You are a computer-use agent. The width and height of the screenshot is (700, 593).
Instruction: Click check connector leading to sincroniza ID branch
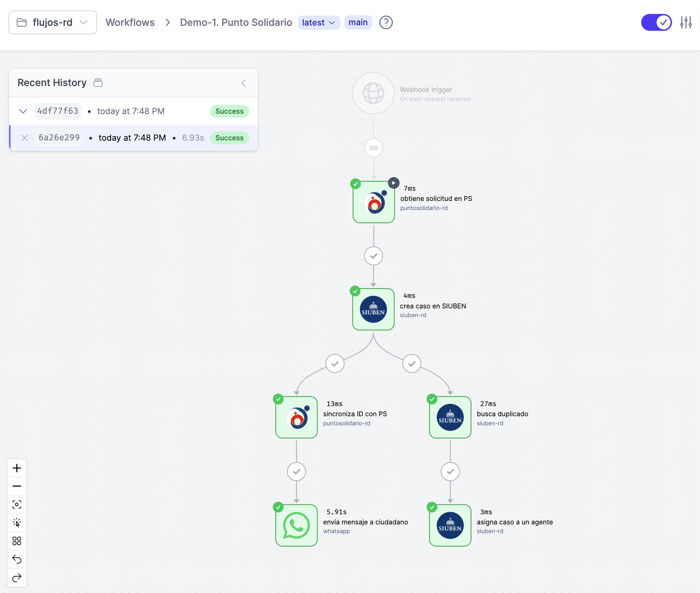click(335, 364)
